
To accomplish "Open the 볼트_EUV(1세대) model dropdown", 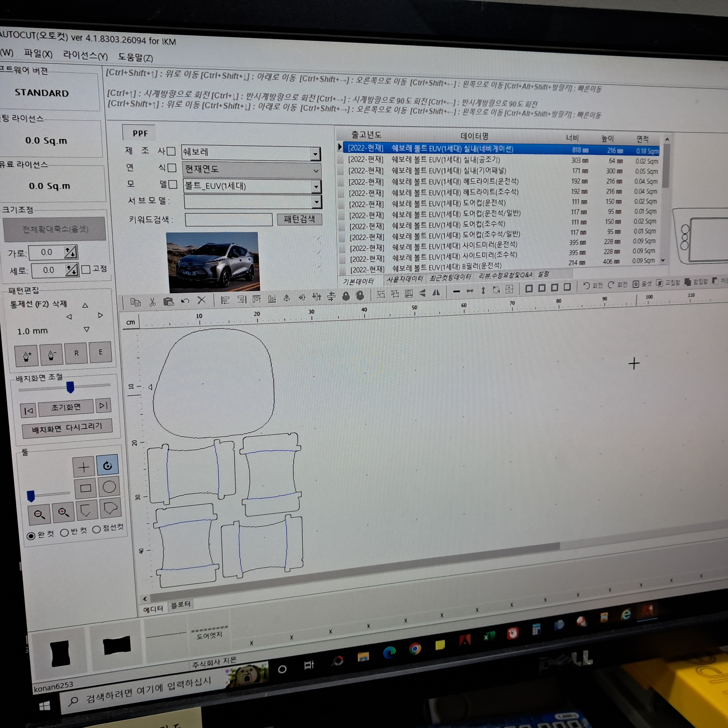I will click(x=317, y=187).
